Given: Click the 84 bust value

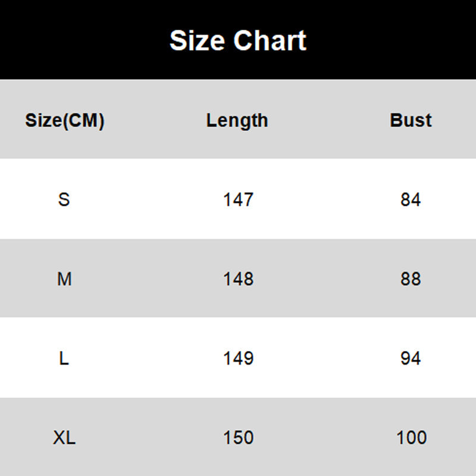Looking at the screenshot, I should point(411,199).
